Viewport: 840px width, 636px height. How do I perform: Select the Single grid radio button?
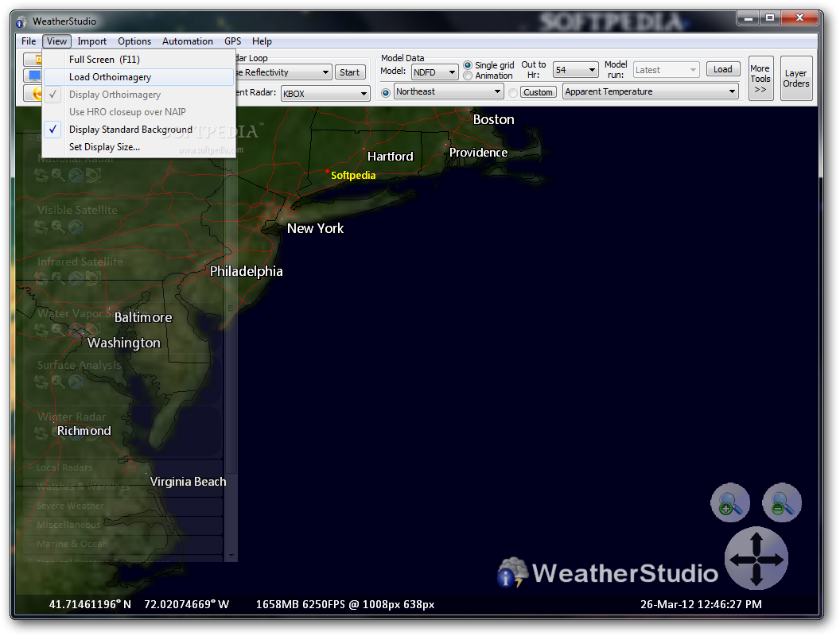point(468,65)
